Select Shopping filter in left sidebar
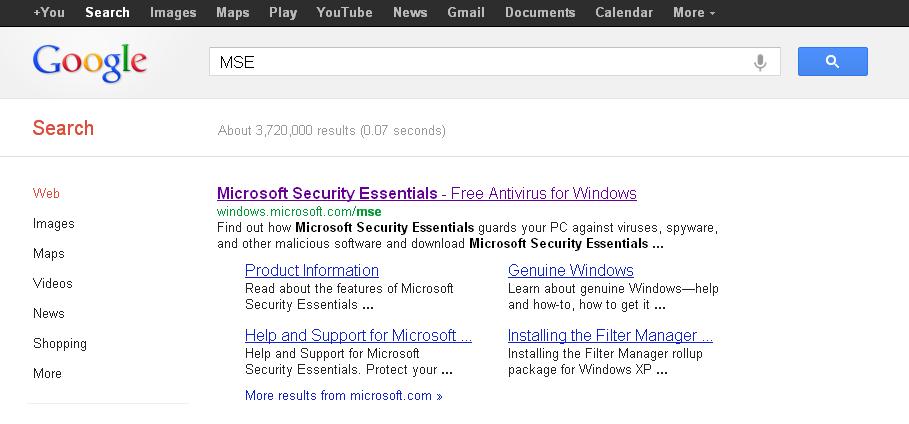Viewport: 909px width, 424px height. 60,343
